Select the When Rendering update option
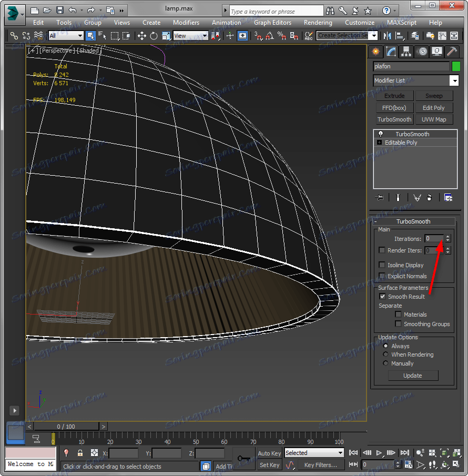Image resolution: width=468 pixels, height=476 pixels. click(386, 355)
